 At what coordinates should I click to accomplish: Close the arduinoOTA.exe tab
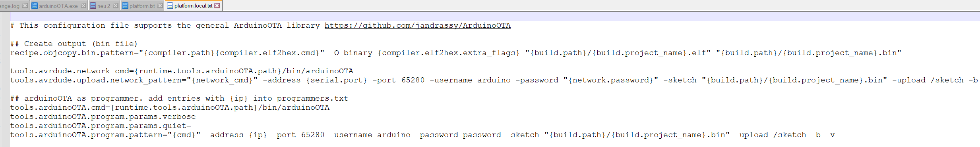click(x=83, y=6)
